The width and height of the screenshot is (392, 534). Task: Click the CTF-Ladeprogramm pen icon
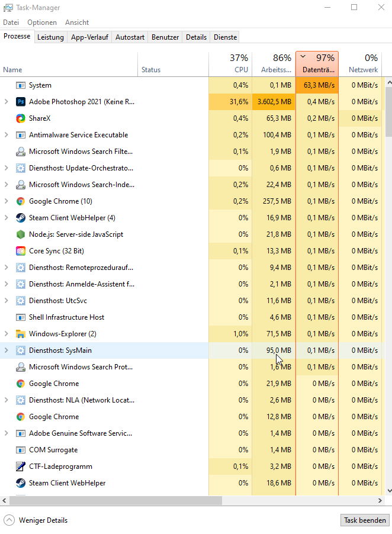pyautogui.click(x=21, y=467)
